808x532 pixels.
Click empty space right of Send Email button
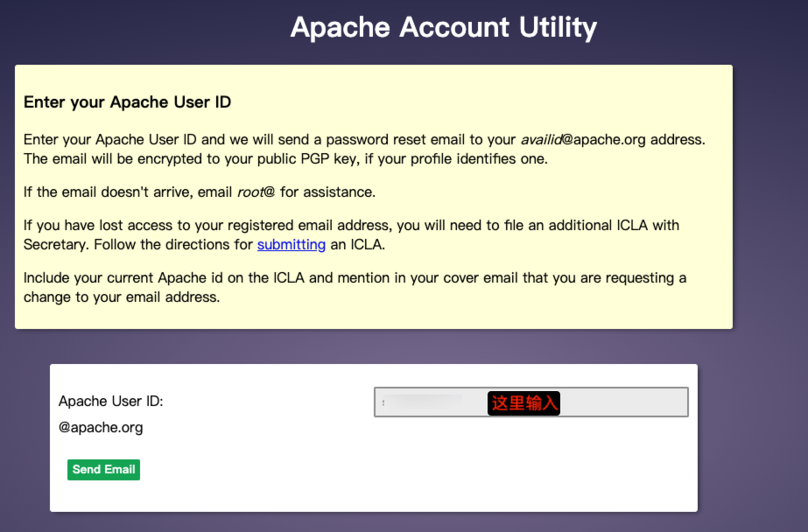pos(394,470)
